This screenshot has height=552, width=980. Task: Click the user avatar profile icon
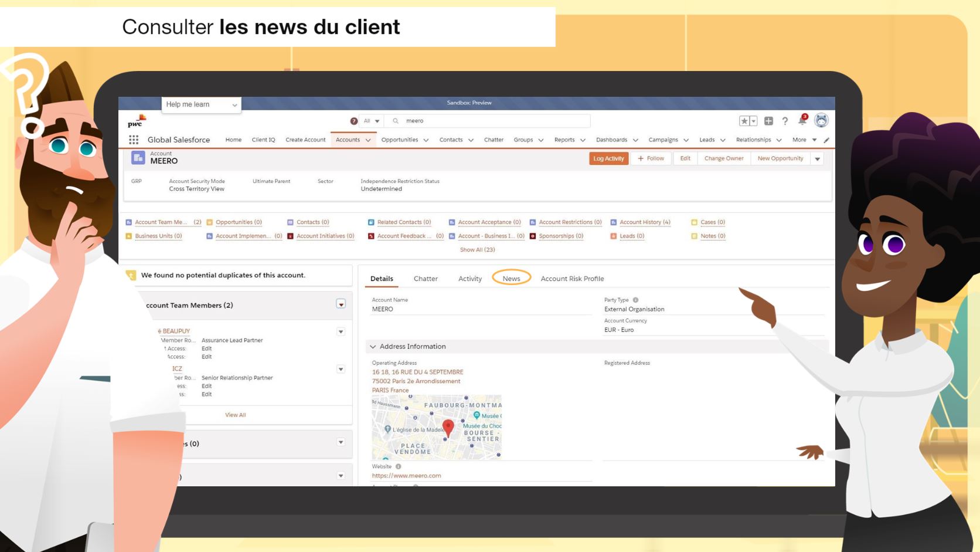coord(821,120)
